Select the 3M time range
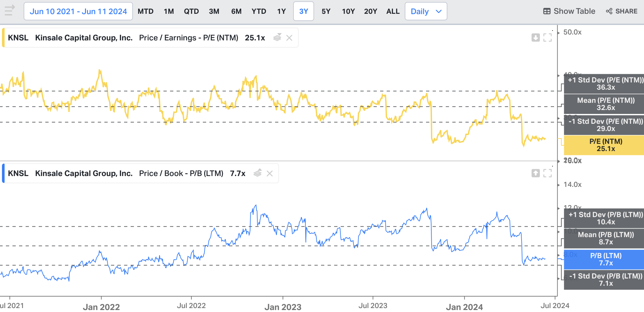This screenshot has height=312, width=644. click(214, 11)
